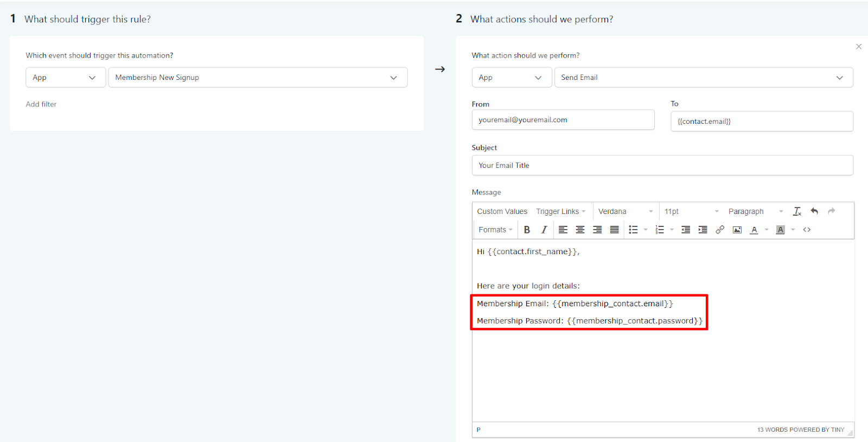Expand the Send Email action dropdown

click(x=703, y=78)
